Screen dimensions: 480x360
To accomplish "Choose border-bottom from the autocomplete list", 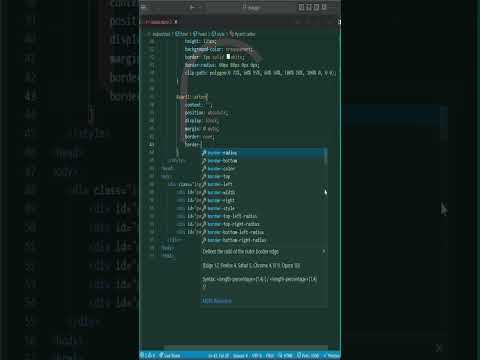I will (263, 161).
